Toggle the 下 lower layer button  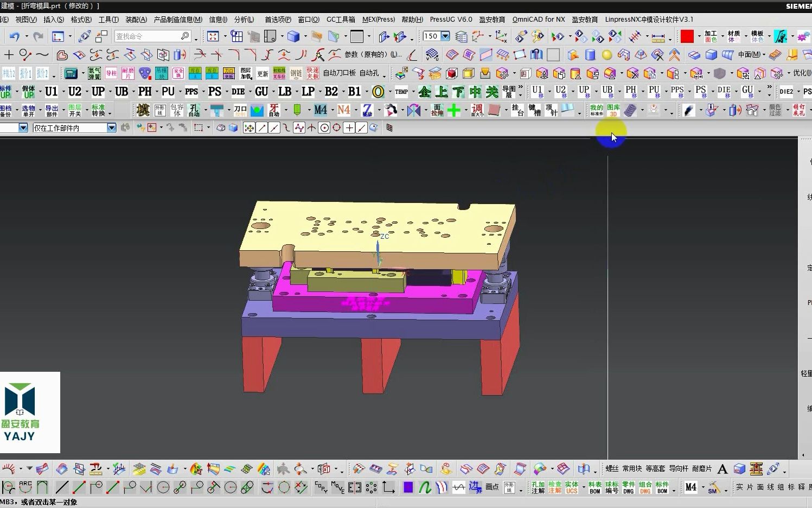pos(458,92)
